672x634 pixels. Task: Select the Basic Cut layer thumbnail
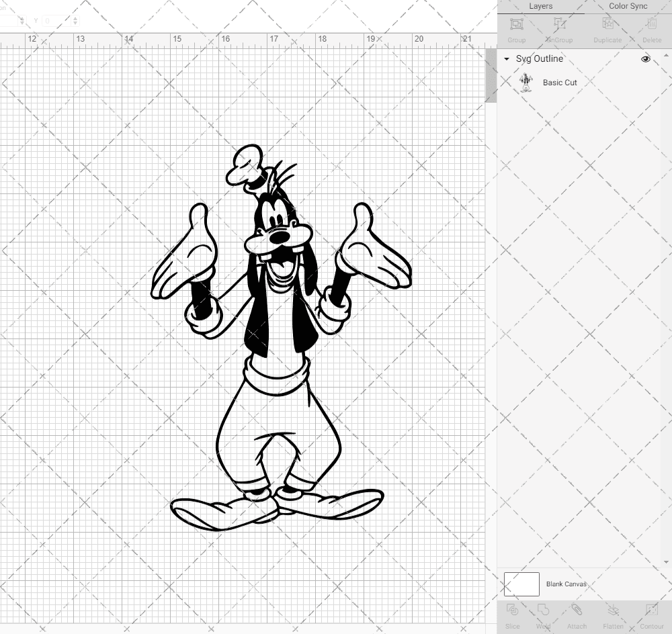526,83
